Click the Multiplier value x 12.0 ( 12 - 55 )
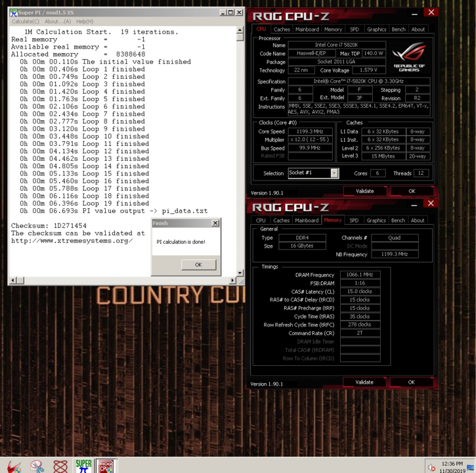 click(310, 140)
